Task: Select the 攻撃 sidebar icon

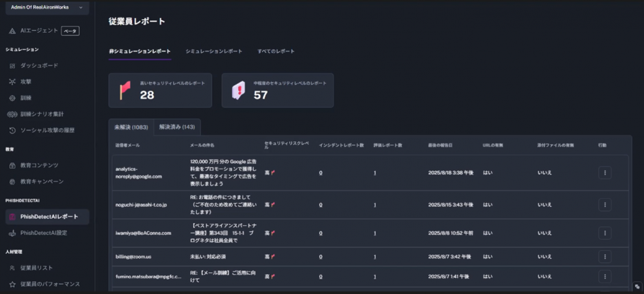Action: coord(12,82)
